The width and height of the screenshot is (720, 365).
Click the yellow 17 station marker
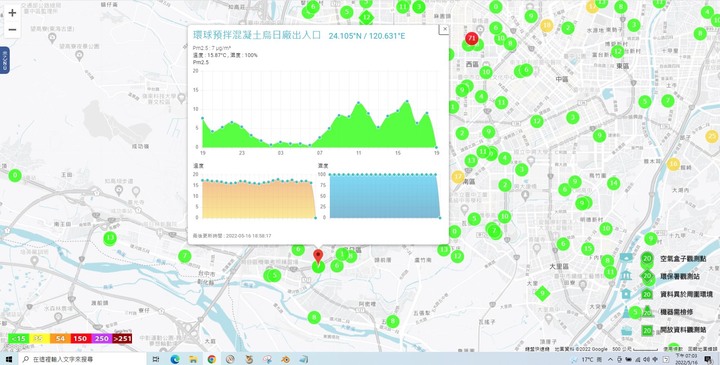[x=458, y=177]
